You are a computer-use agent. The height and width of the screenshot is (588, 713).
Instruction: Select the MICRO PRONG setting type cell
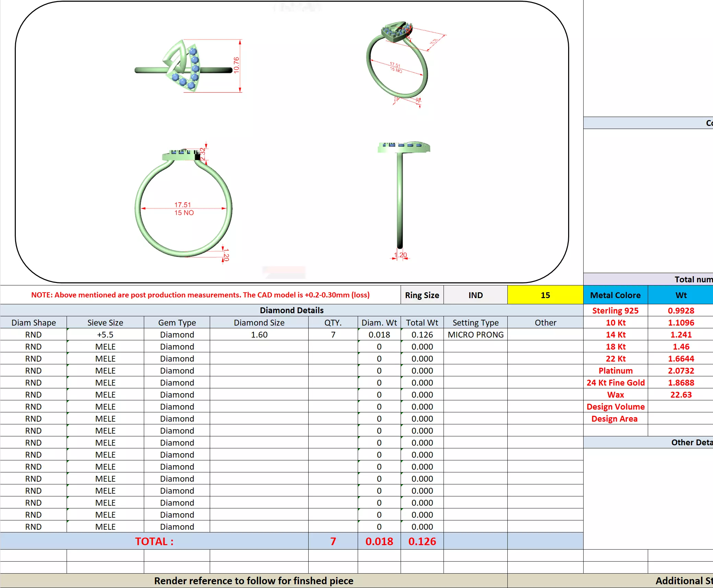[x=475, y=334]
